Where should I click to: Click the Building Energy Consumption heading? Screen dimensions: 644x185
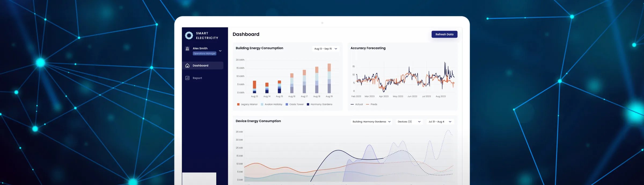click(259, 48)
